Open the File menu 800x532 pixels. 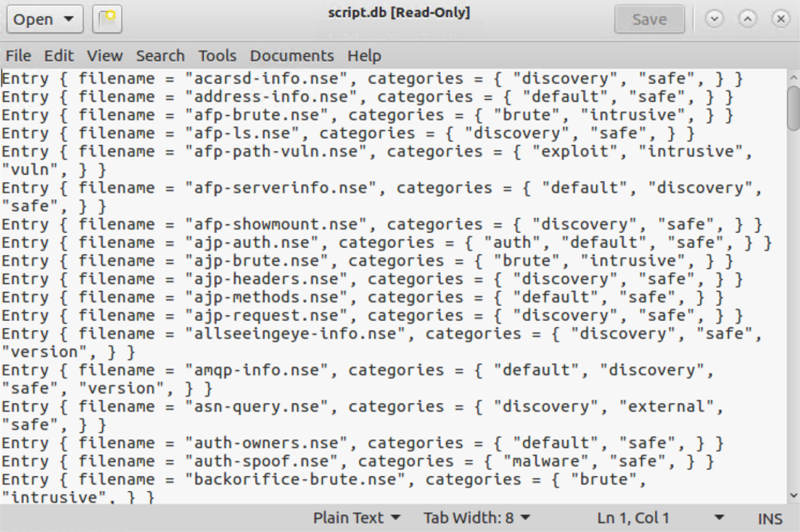(x=18, y=55)
